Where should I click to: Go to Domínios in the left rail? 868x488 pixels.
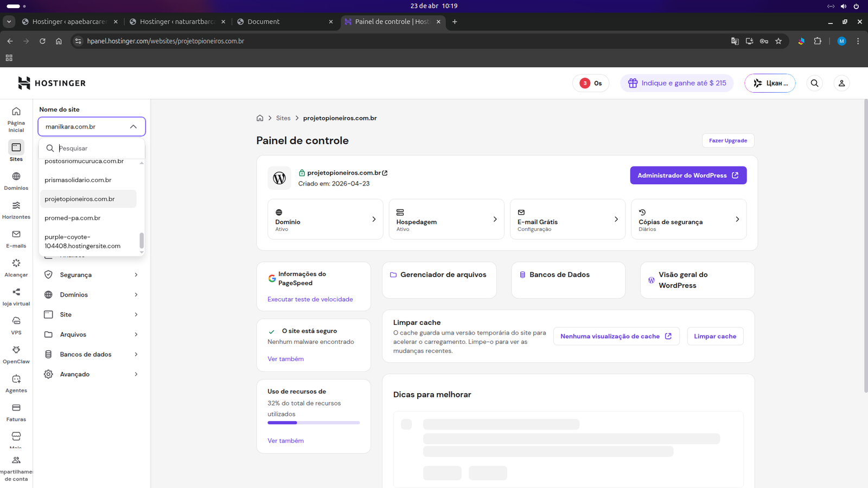16,181
